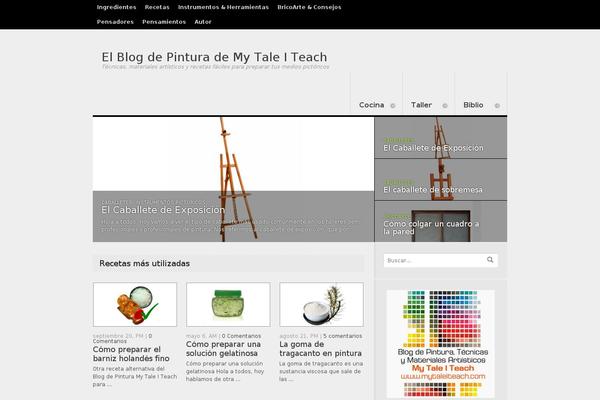Select El Caballete de Exposicion sidebar slide

tap(440, 138)
